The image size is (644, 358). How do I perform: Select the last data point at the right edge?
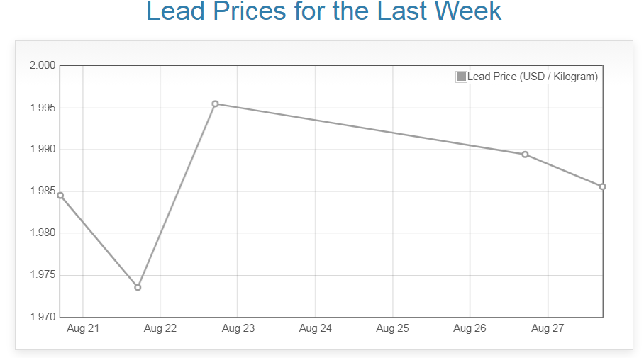coord(602,186)
